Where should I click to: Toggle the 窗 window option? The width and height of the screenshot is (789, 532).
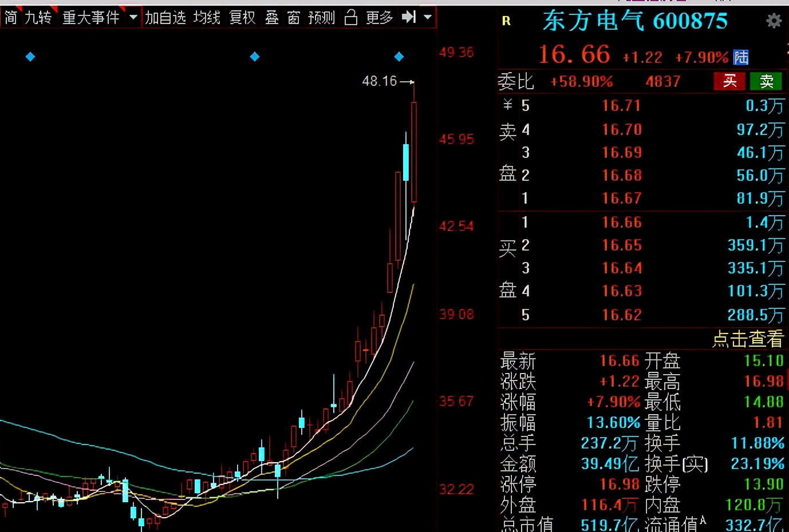tap(294, 18)
